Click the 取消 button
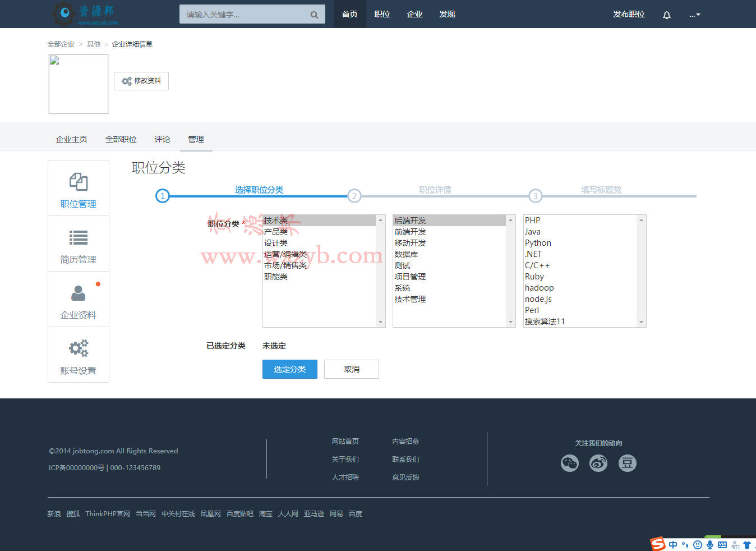Viewport: 756px width, 551px height. click(x=352, y=369)
